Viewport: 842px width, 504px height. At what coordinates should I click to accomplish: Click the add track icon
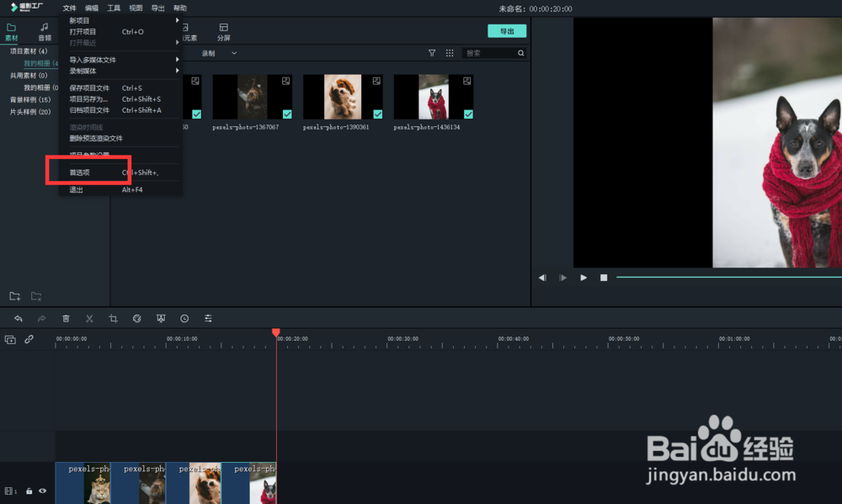10,339
